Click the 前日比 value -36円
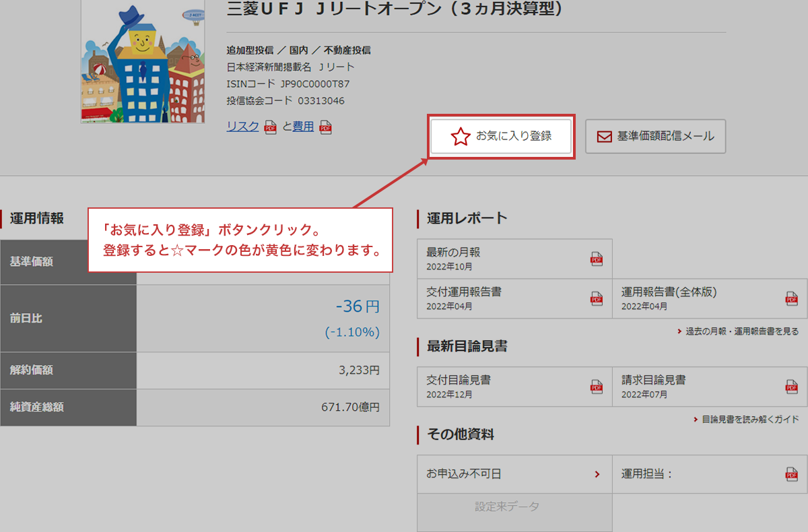The width and height of the screenshot is (808, 532). (358, 308)
